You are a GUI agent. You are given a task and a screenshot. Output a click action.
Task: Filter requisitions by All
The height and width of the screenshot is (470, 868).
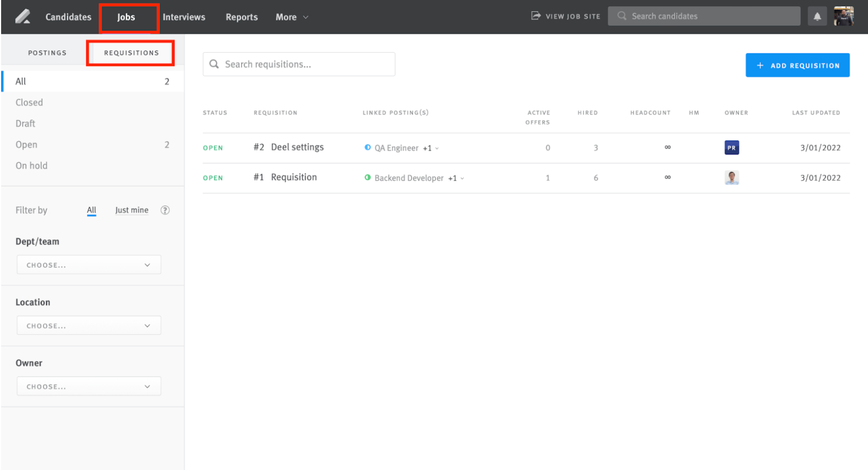point(92,210)
